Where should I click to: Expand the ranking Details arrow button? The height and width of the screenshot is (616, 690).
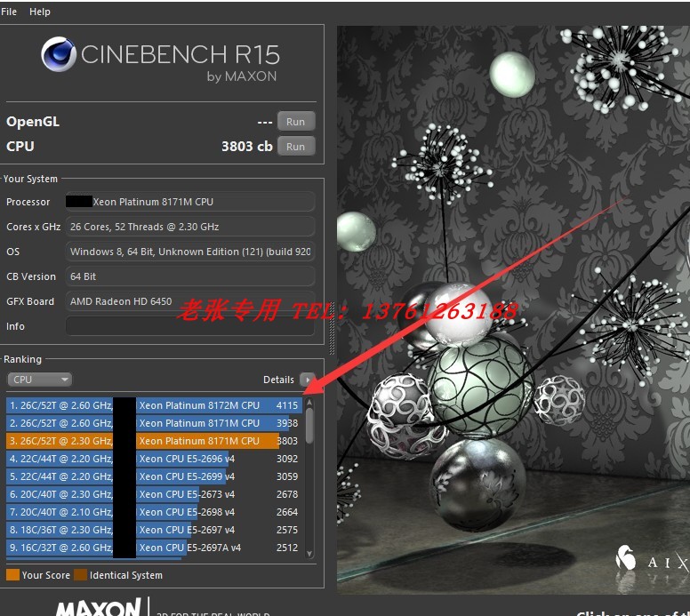click(x=307, y=380)
